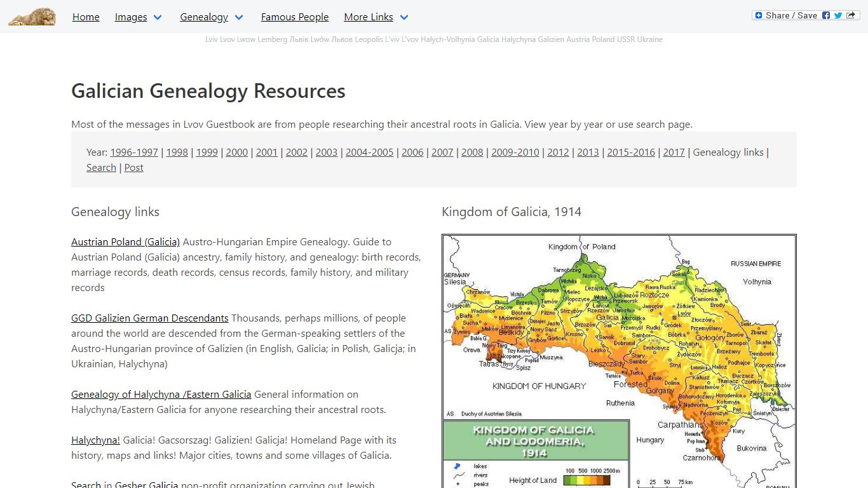868x488 pixels.
Task: Click the Twitter bird share icon
Action: [838, 15]
